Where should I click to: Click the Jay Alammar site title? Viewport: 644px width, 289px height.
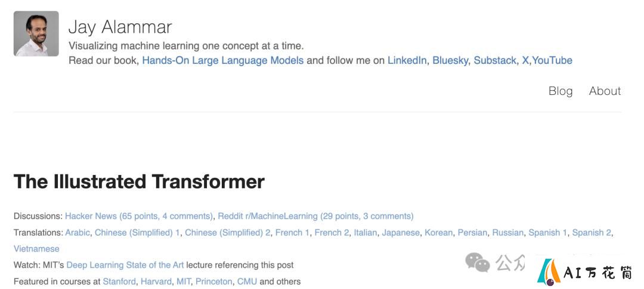(120, 27)
